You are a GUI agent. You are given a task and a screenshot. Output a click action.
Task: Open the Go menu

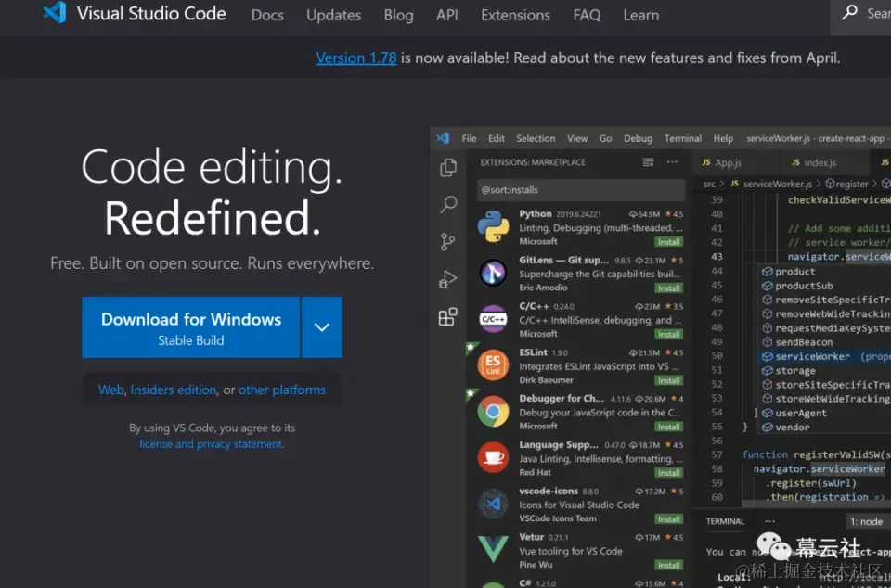click(606, 138)
